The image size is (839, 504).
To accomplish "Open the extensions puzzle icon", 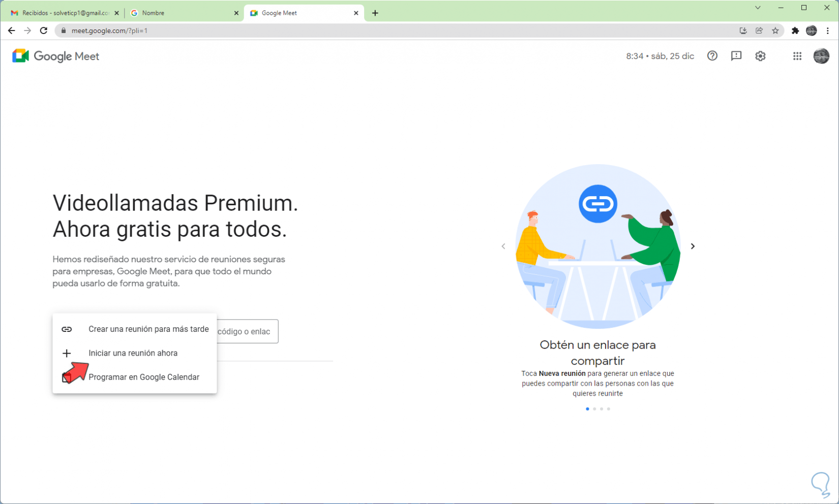I will pos(795,30).
